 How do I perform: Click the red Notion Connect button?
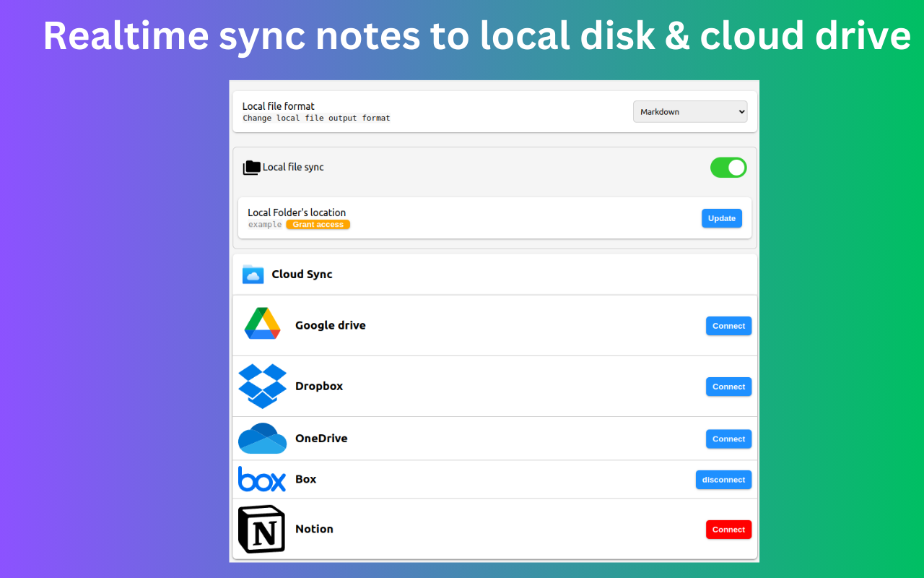tap(728, 530)
